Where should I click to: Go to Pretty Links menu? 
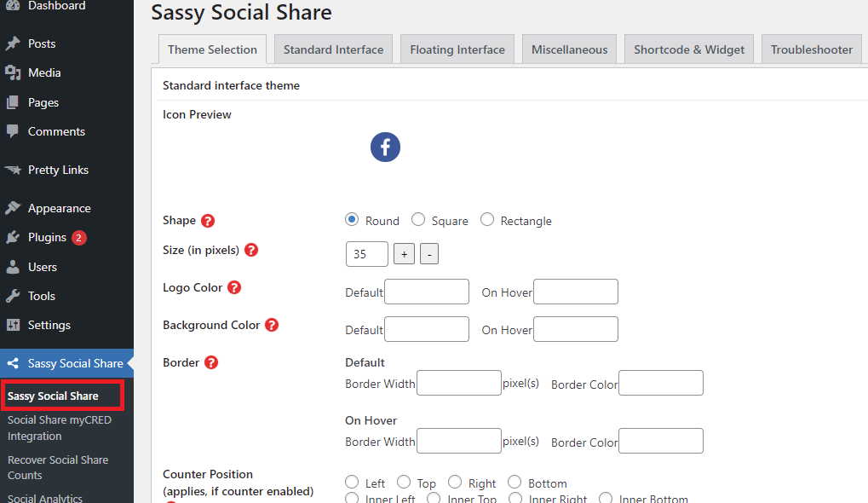click(x=58, y=170)
